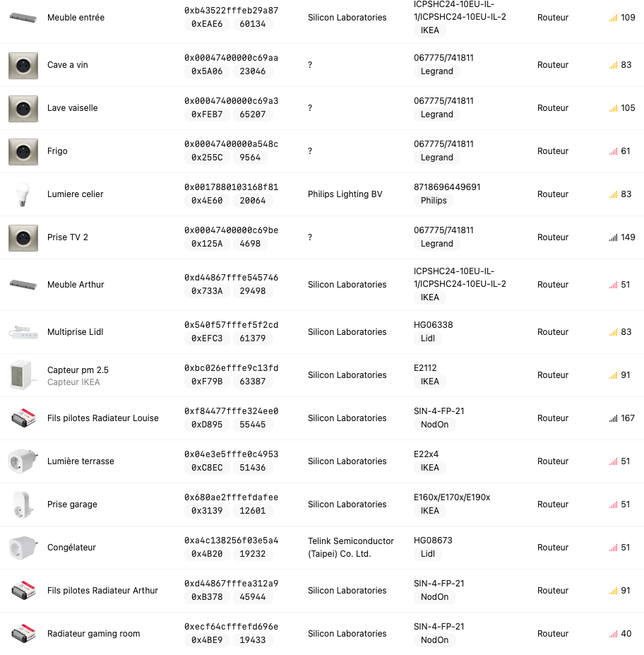Click the 0x4E60 network address chip
The width and height of the screenshot is (644, 655).
point(207,201)
